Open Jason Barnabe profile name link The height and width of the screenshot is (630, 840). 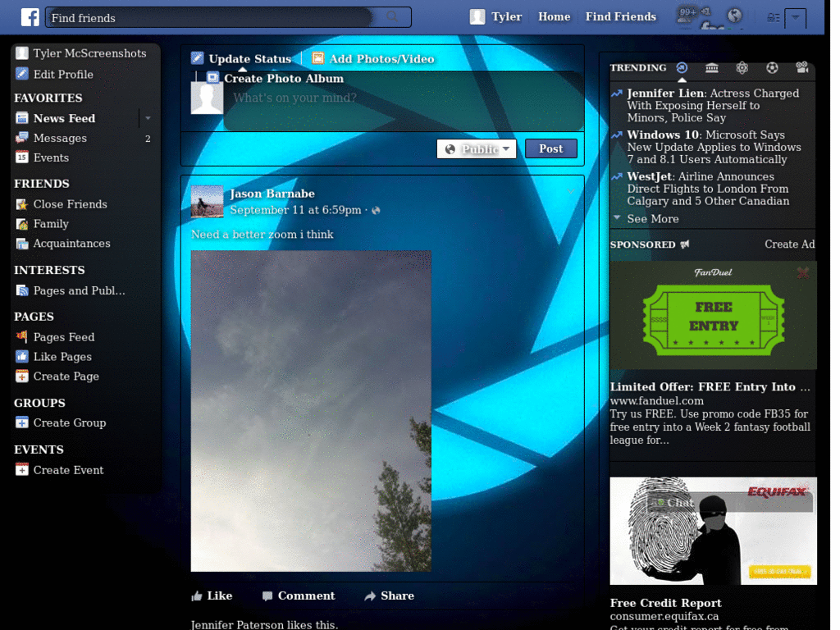(272, 194)
